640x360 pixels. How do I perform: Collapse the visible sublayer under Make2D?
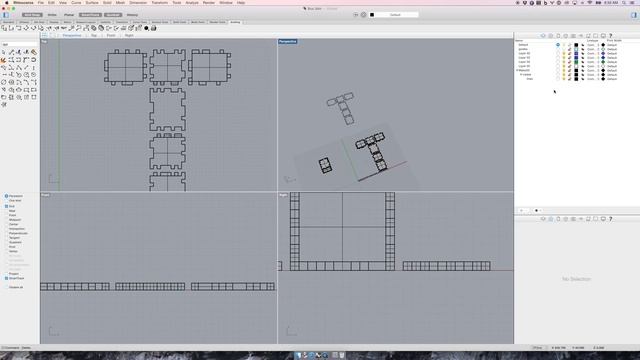pos(521,75)
